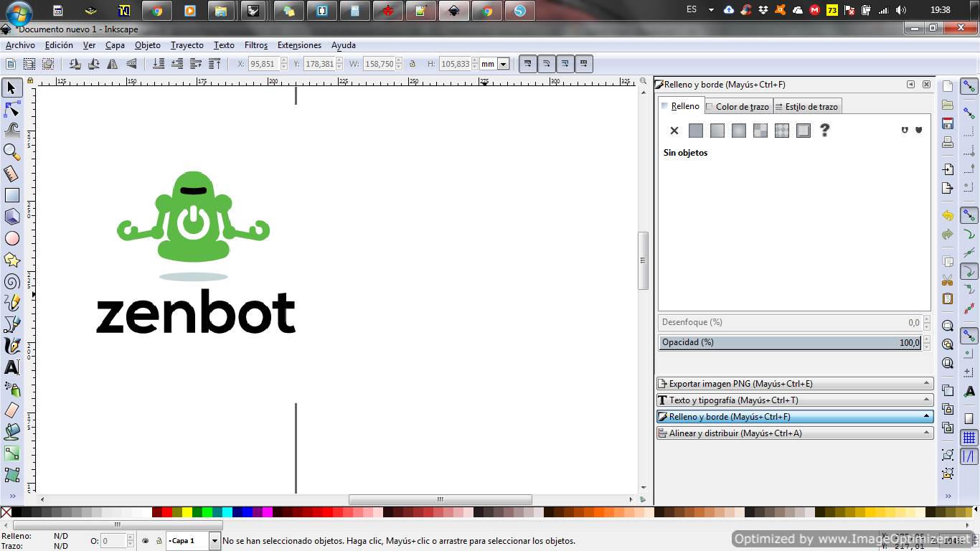
Task: Click Select All objects toolbar icon
Action: (x=11, y=64)
